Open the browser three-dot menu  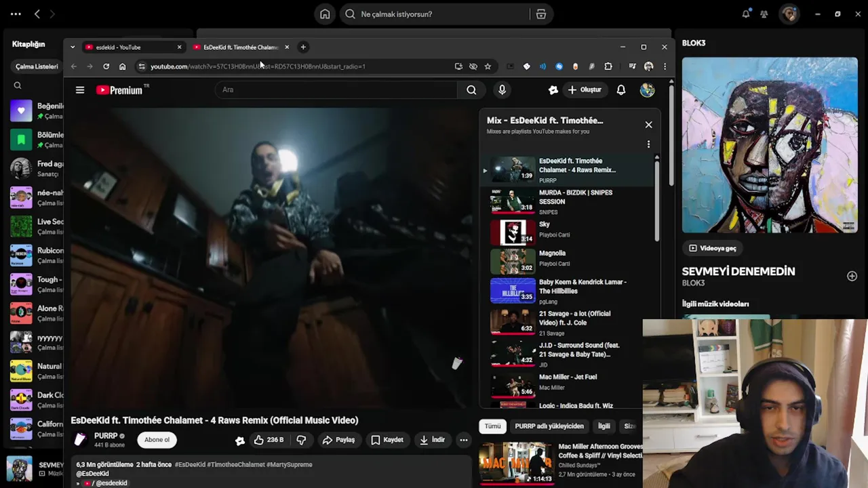coord(665,66)
